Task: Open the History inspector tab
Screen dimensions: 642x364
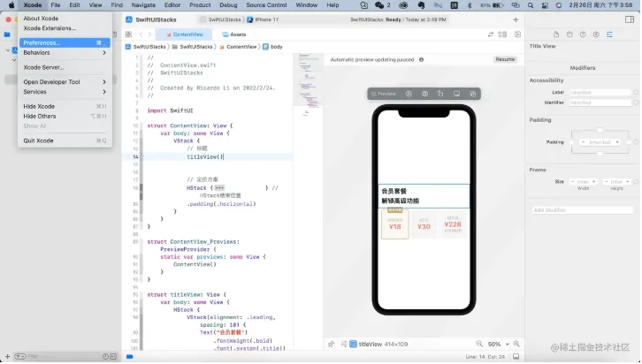Action: (569, 34)
